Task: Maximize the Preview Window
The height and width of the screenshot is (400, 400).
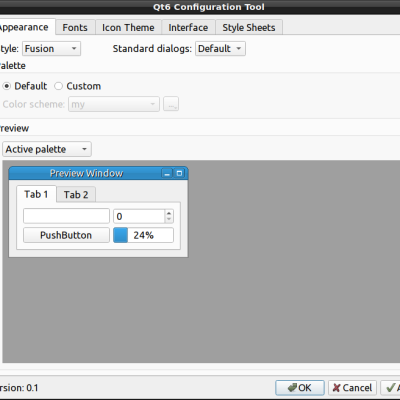Action: coord(179,173)
